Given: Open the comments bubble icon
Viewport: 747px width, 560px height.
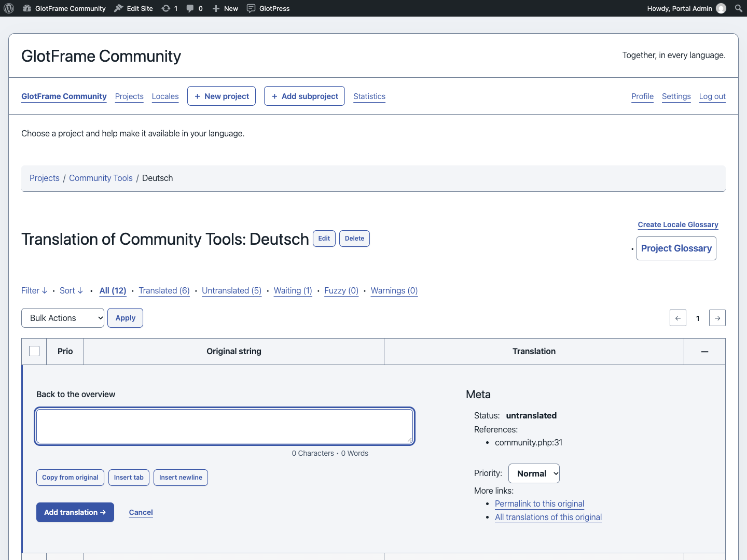Looking at the screenshot, I should coord(195,8).
